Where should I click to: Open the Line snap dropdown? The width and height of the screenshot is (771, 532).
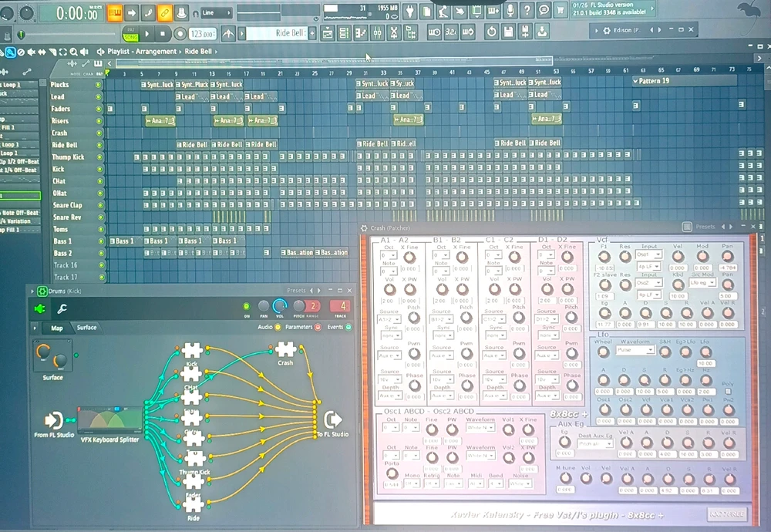[217, 13]
